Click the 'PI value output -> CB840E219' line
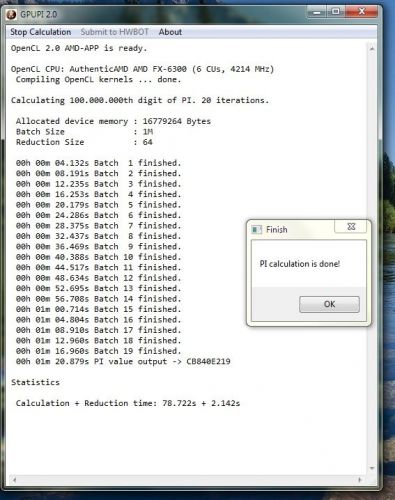Screen dimensions: 395x500 point(123,361)
